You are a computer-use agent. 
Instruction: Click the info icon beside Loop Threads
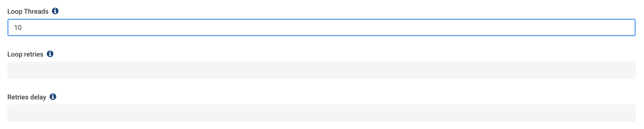[55, 11]
